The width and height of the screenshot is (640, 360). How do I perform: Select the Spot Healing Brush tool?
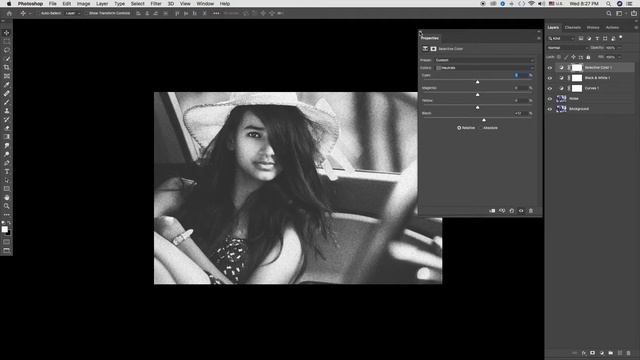coord(7,93)
